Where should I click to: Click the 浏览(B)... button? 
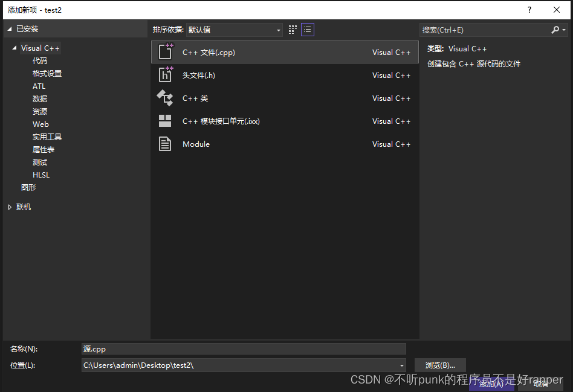pyautogui.click(x=439, y=365)
